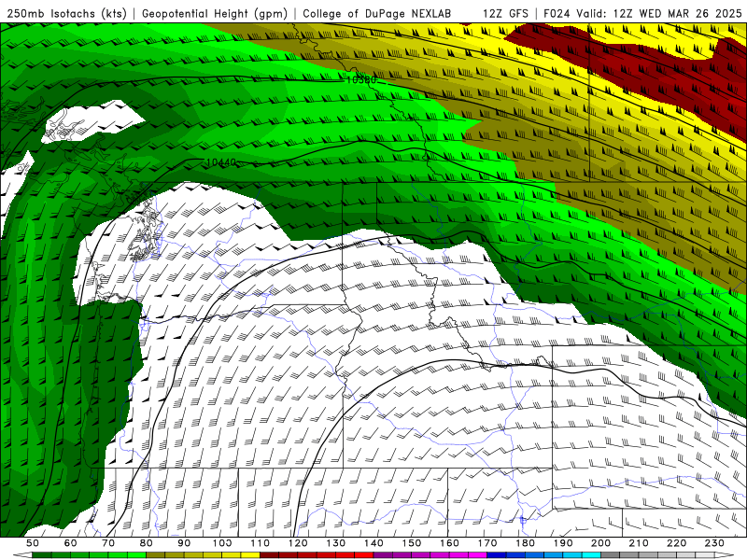This screenshot has width=747, height=560.
Task: Pick the cyan swatch ending at 200
Action: pyautogui.click(x=591, y=555)
